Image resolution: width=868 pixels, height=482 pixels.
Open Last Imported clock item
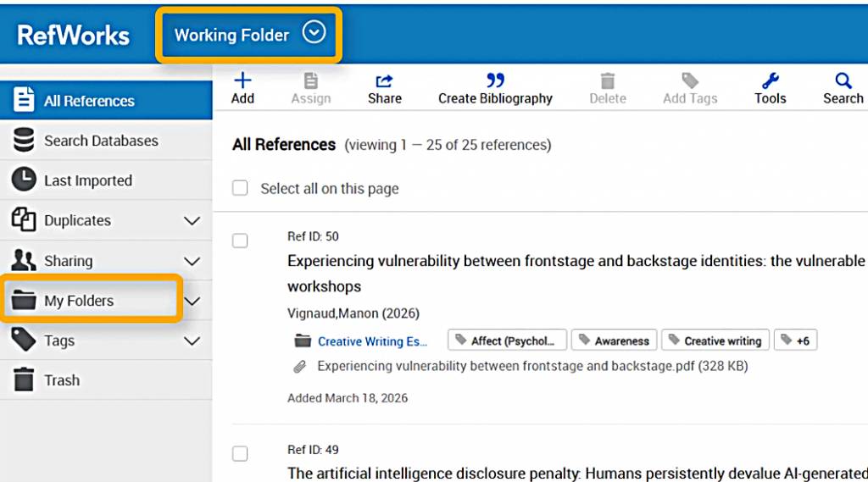(87, 180)
